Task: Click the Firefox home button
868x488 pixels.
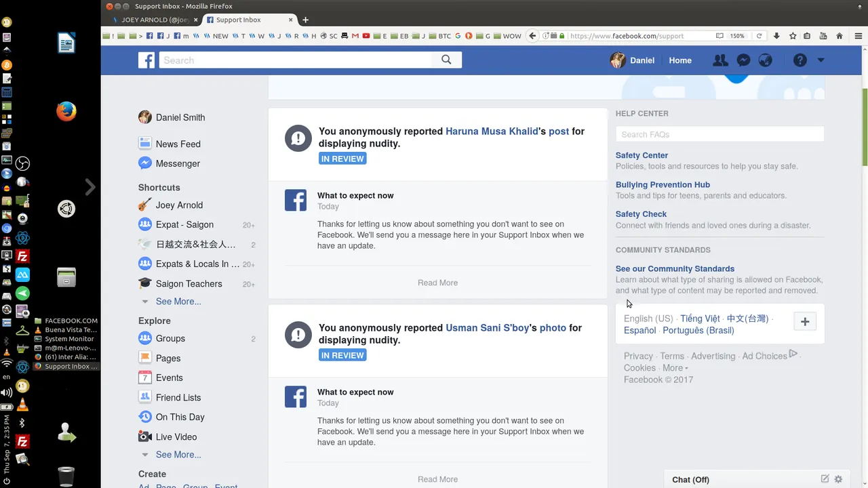Action: (840, 36)
